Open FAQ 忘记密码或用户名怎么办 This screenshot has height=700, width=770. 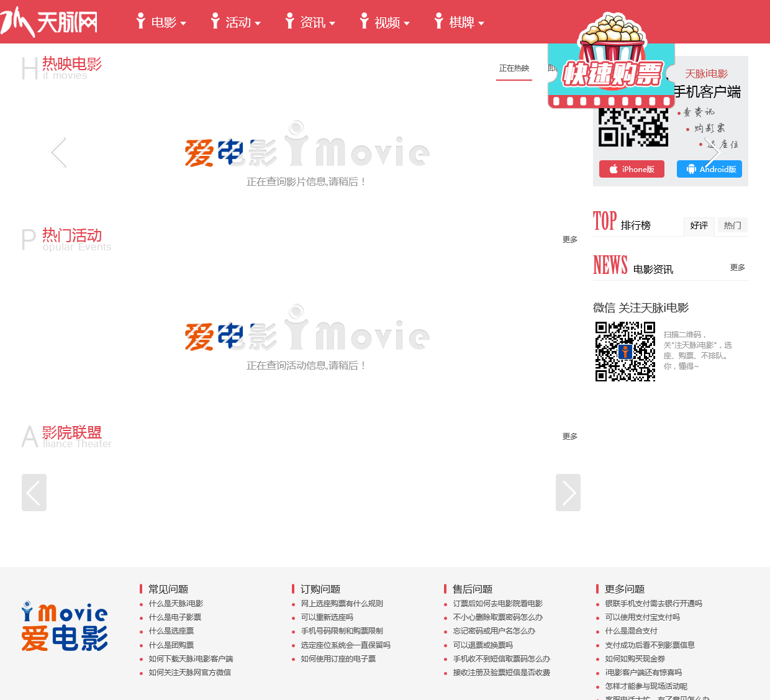click(494, 631)
